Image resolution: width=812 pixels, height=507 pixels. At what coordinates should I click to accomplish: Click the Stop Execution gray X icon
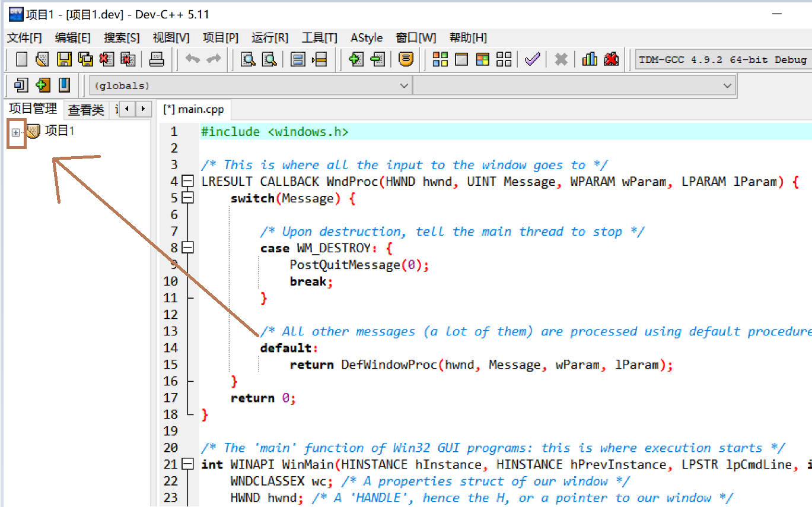point(561,59)
